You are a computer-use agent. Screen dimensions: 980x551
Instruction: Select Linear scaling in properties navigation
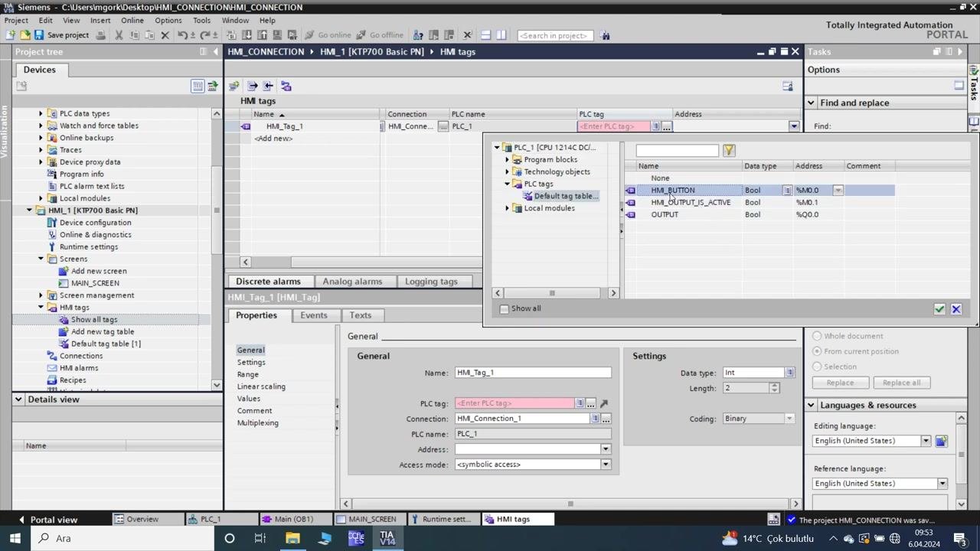(261, 386)
